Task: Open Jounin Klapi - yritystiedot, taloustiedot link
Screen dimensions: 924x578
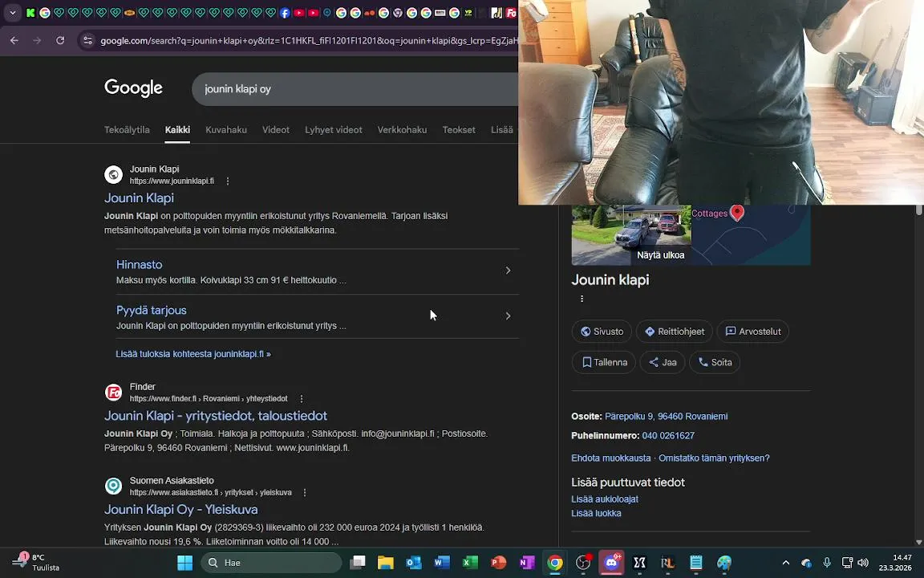Action: 216,416
